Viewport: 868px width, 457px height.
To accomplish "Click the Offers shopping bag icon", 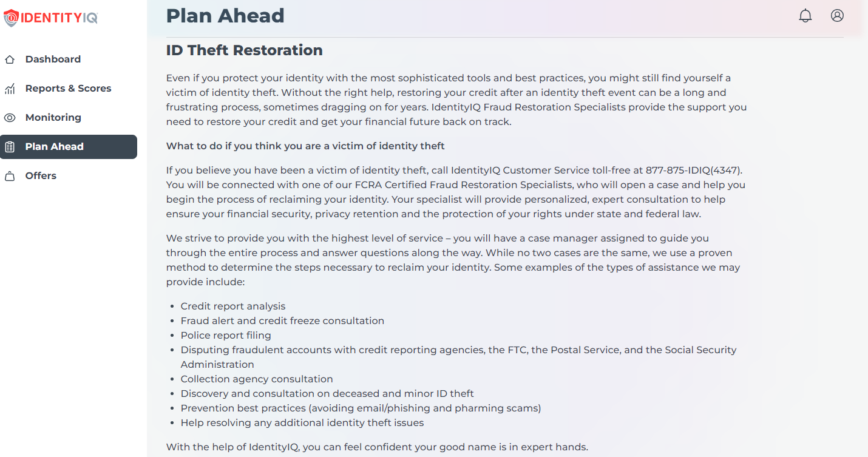I will [x=10, y=176].
